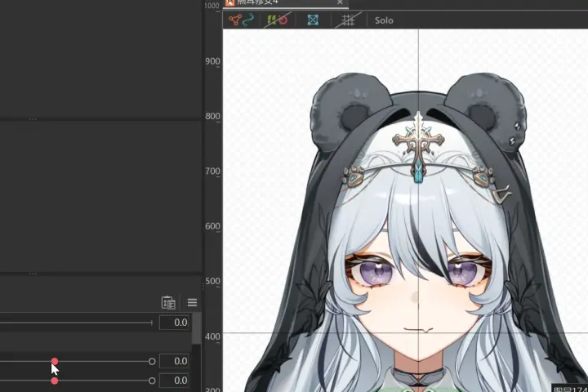Click the circle handle on middle parameter slider
This screenshot has height=392, width=588.
[152, 361]
